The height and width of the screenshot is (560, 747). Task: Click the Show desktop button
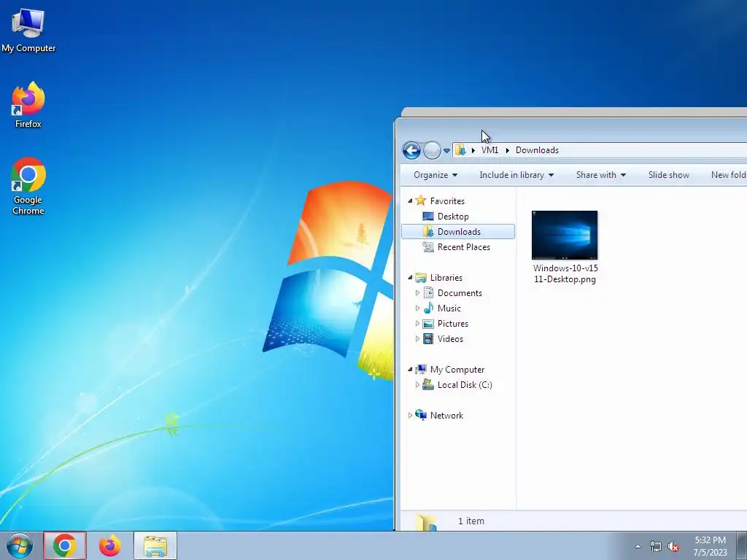(742, 545)
